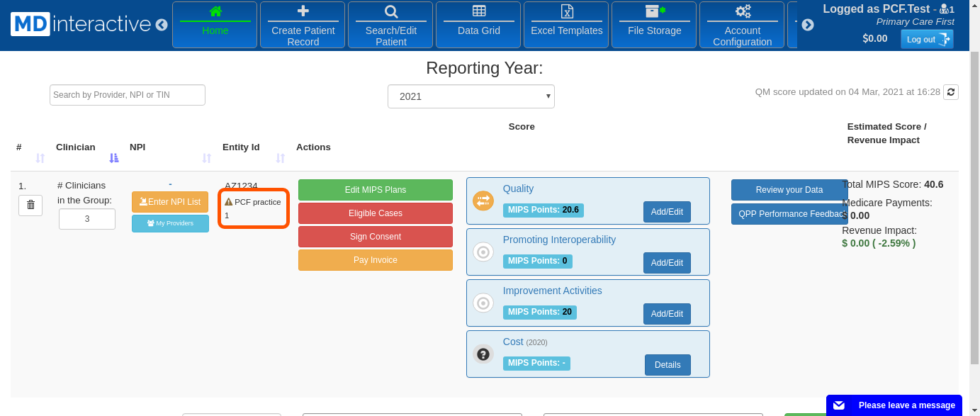Click the refresh QM score icon
Viewport: 980px width, 416px height.
(x=951, y=92)
